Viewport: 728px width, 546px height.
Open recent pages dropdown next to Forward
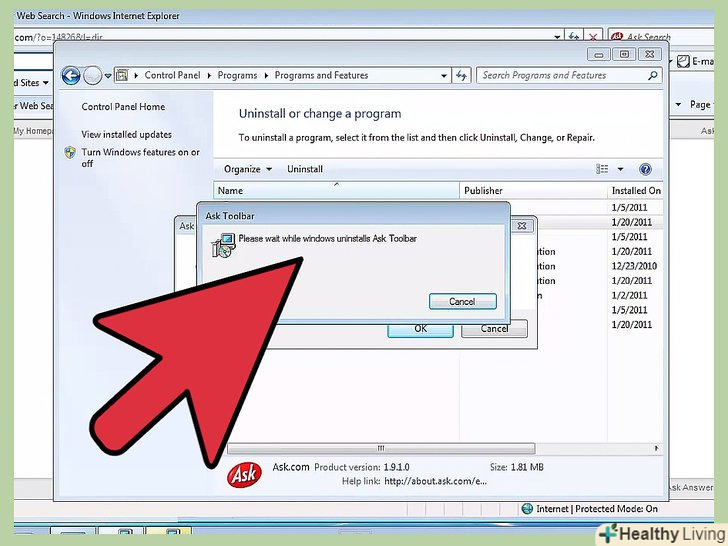(x=108, y=76)
